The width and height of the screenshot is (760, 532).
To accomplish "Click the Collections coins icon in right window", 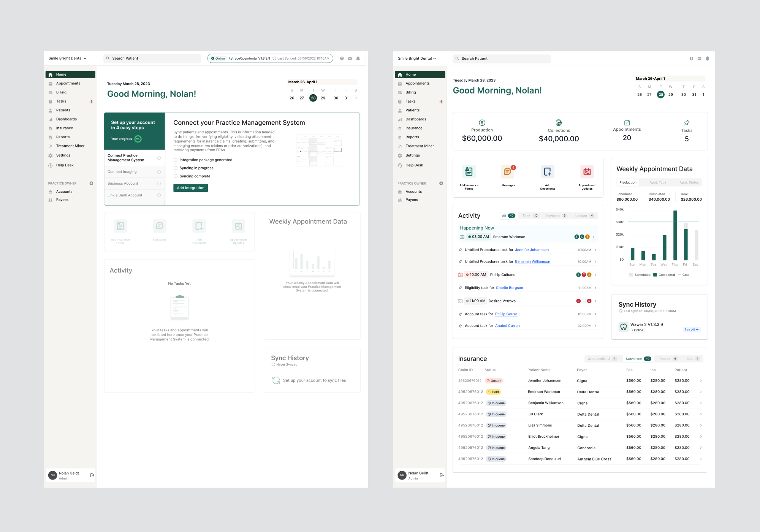I will coord(559,123).
